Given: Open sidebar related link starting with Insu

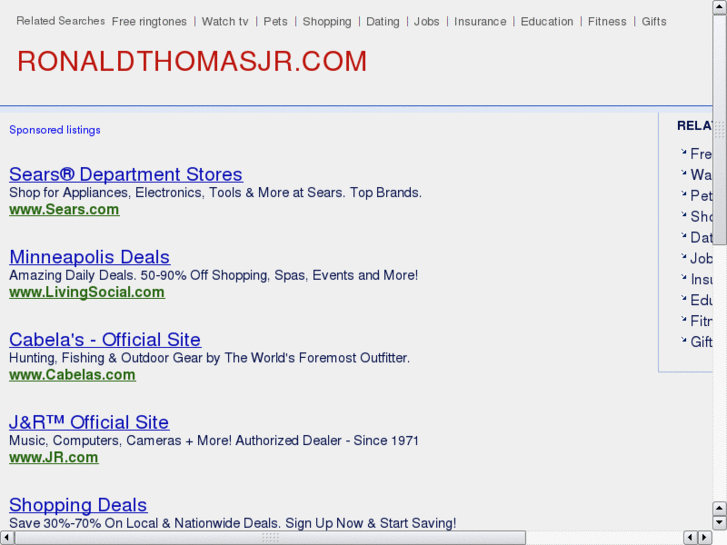Looking at the screenshot, I should [x=701, y=279].
